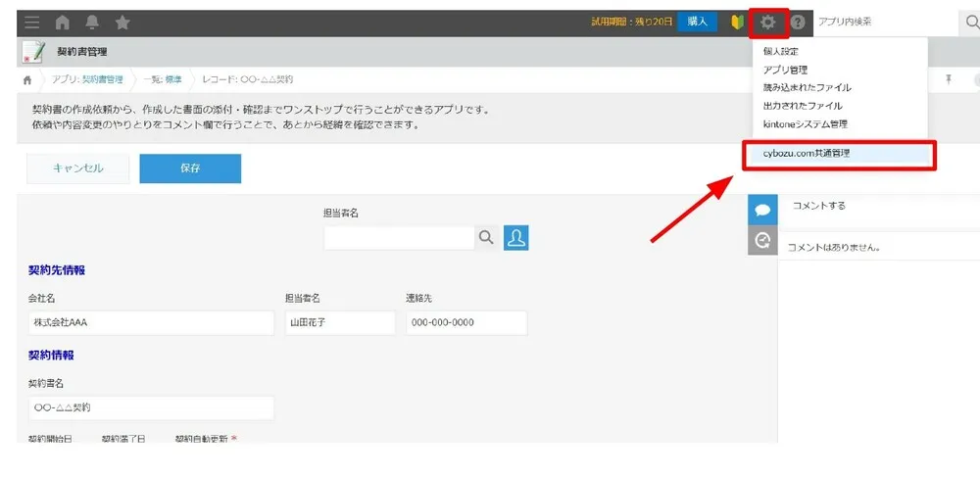Screen dimensions: 980x478
Task: Go to the kintone portal home icon
Action: pos(63,23)
